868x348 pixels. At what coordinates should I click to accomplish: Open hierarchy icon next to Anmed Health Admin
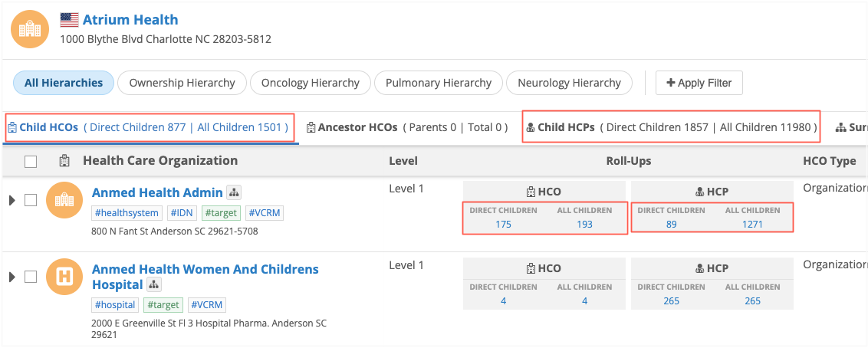coord(235,192)
